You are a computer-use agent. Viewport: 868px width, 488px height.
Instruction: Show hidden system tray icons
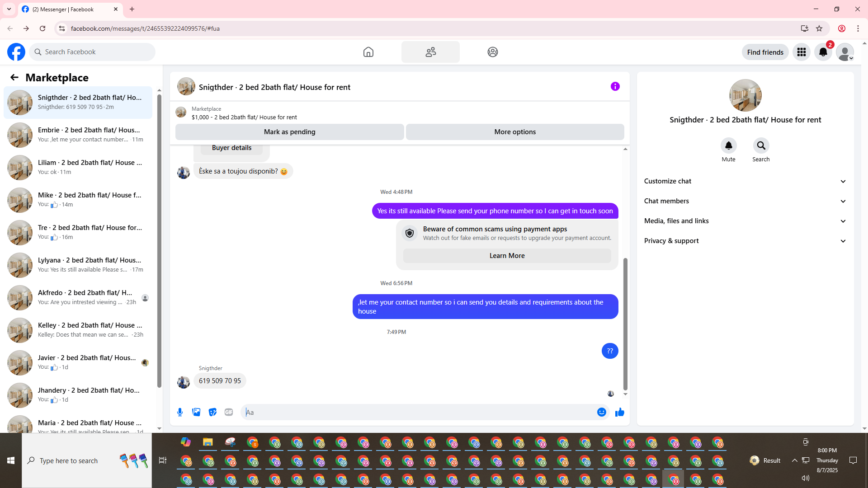pos(794,460)
